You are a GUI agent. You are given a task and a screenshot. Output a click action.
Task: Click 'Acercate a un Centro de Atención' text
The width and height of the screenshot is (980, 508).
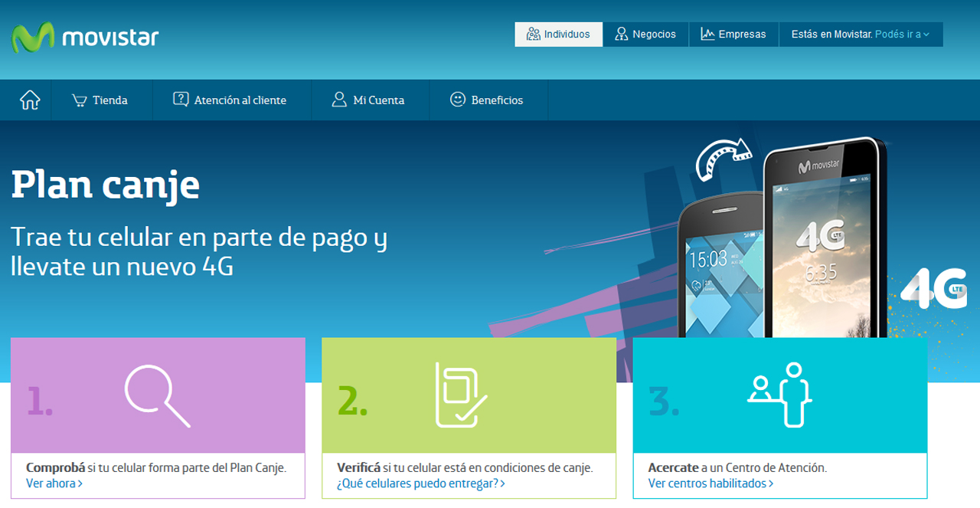click(x=737, y=467)
